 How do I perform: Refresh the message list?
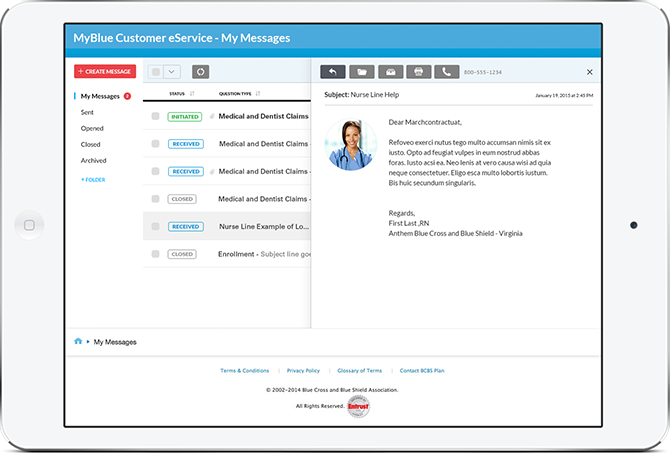tap(200, 72)
